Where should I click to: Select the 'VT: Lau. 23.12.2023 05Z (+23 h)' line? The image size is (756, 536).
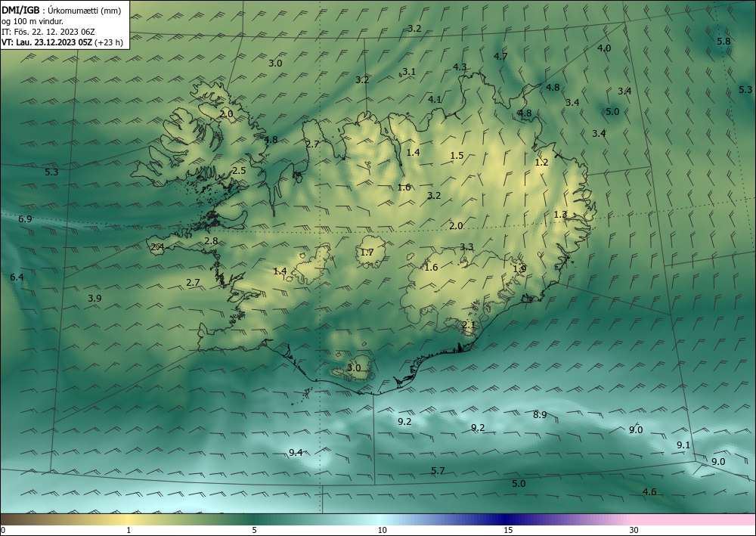[62, 42]
